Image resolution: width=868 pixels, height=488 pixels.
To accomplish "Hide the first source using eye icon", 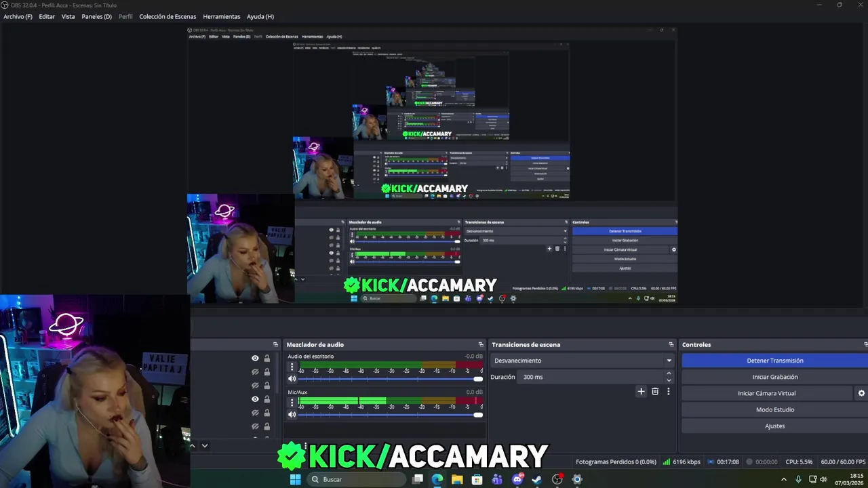I will click(255, 358).
